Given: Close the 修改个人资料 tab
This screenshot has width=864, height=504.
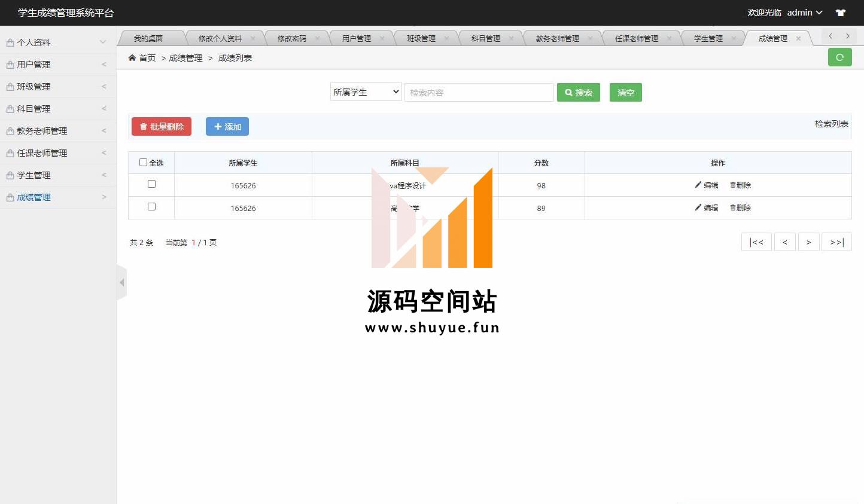Looking at the screenshot, I should (x=252, y=38).
